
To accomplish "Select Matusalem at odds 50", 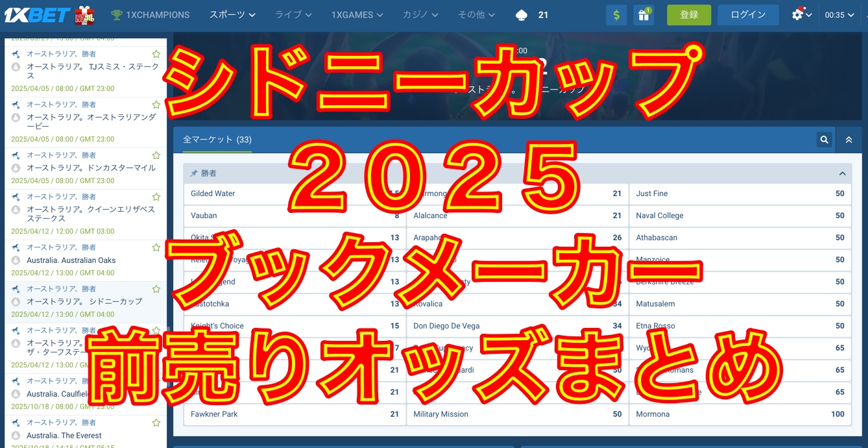I will pyautogui.click(x=740, y=304).
